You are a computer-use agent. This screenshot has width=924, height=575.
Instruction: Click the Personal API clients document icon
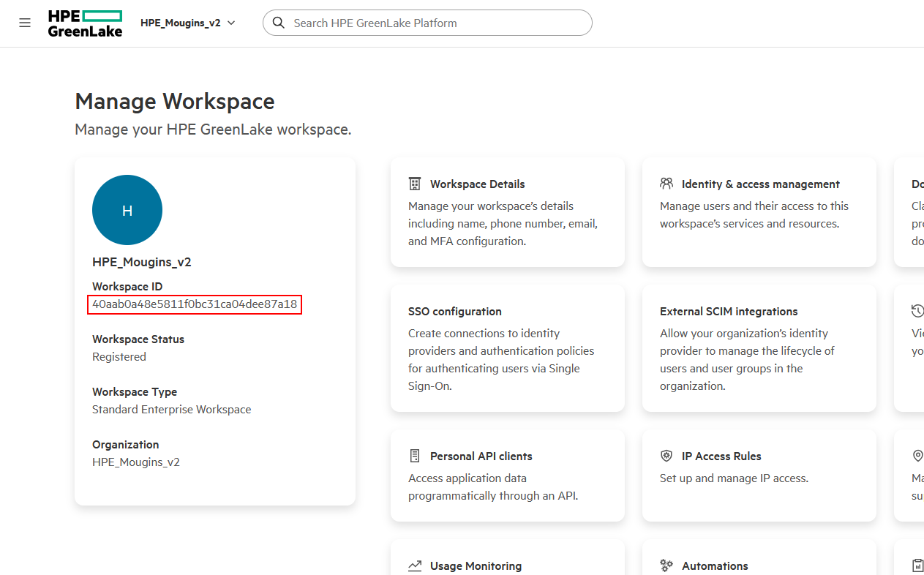[x=415, y=456]
